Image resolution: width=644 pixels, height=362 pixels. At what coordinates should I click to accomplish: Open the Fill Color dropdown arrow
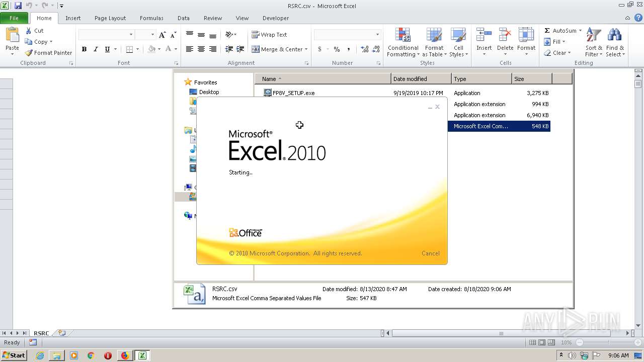[159, 49]
